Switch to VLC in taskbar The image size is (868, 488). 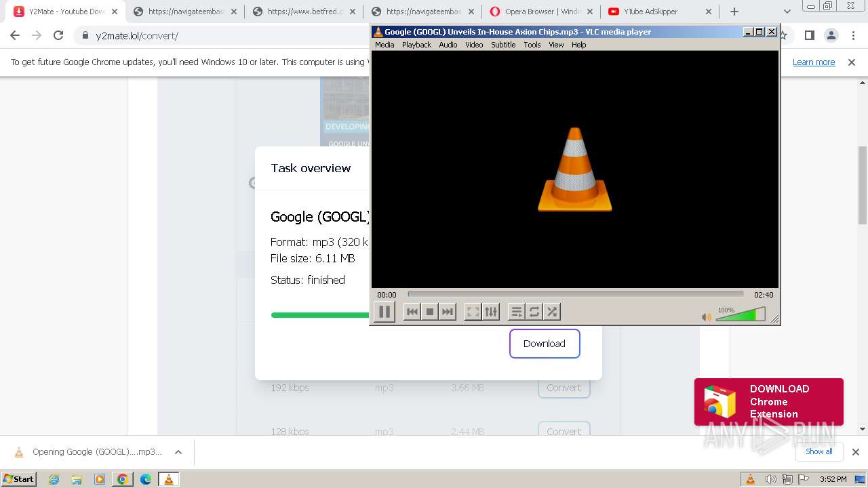(169, 479)
